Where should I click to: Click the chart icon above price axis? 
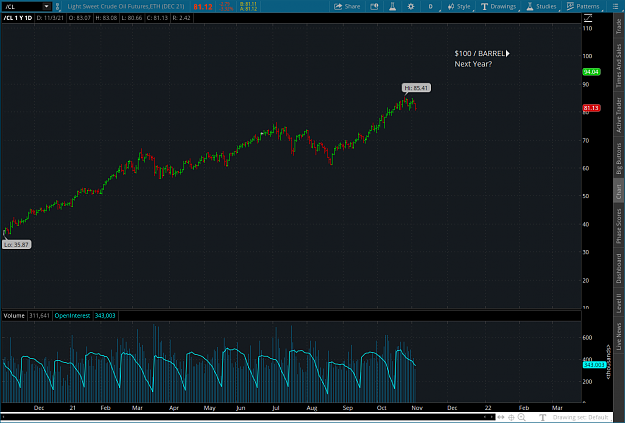[588, 18]
